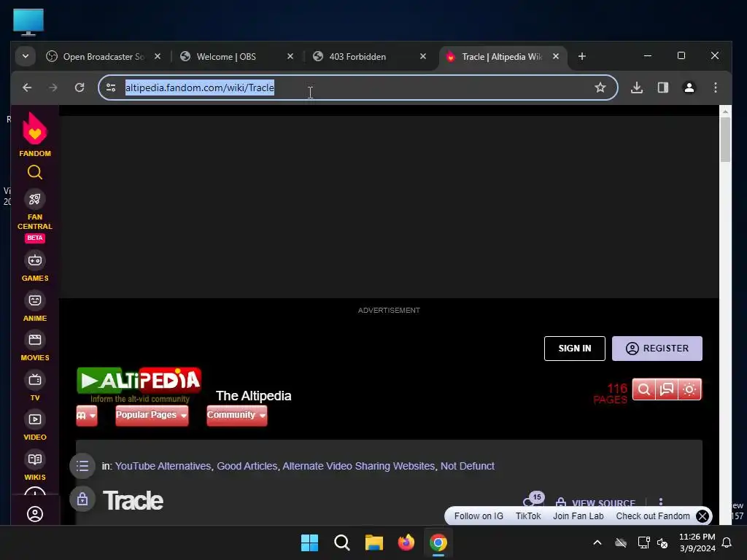The image size is (747, 560).
Task: Open File Explorer from taskbar
Action: point(374,542)
